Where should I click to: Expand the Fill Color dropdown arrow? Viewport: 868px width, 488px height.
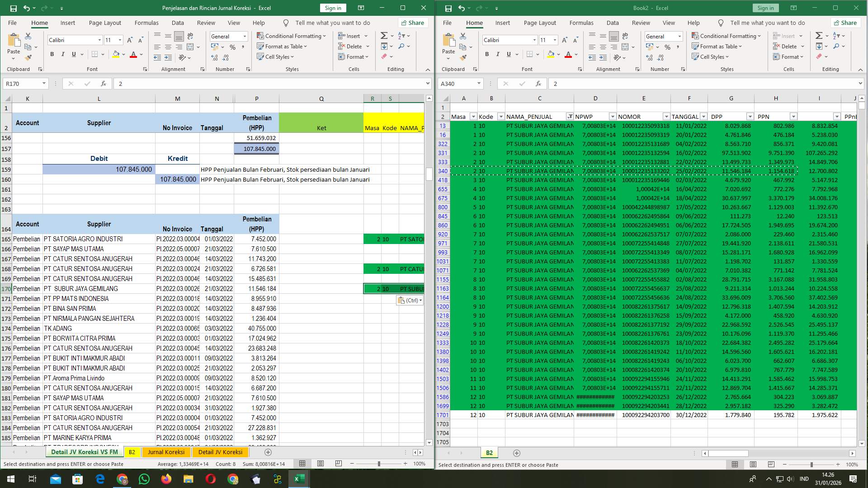123,54
